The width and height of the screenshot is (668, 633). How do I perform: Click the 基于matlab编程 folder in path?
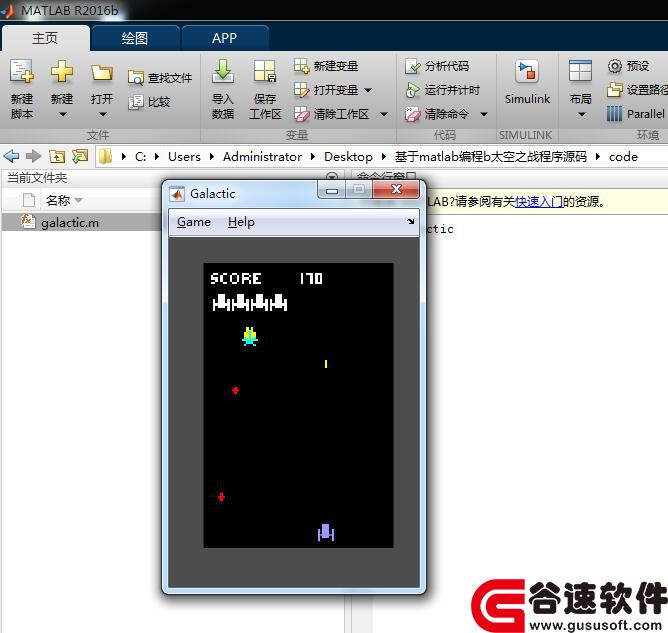coord(491,157)
